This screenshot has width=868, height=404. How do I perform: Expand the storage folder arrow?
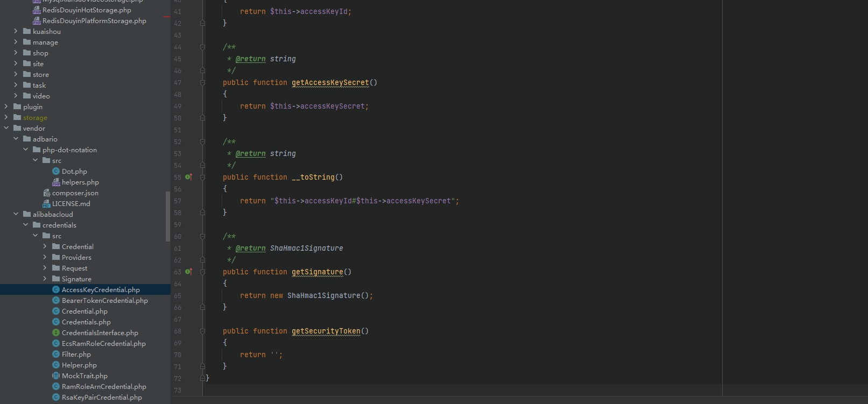pos(6,117)
